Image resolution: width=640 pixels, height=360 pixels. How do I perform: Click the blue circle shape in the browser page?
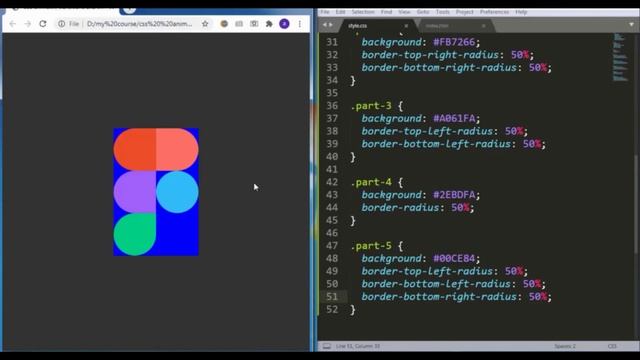177,192
